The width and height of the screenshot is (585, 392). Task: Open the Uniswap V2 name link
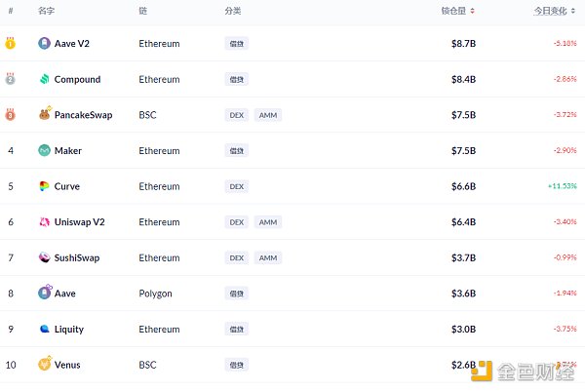79,221
